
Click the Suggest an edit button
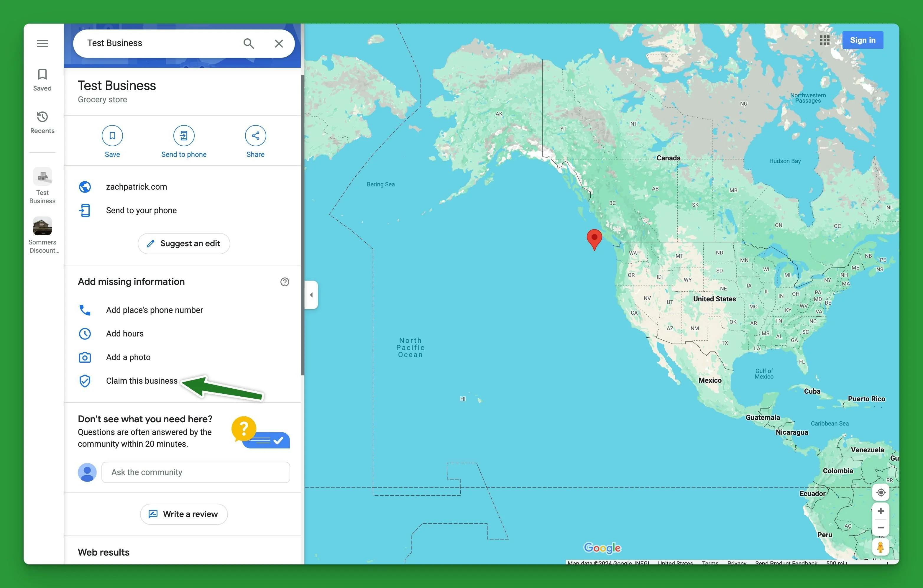tap(184, 244)
